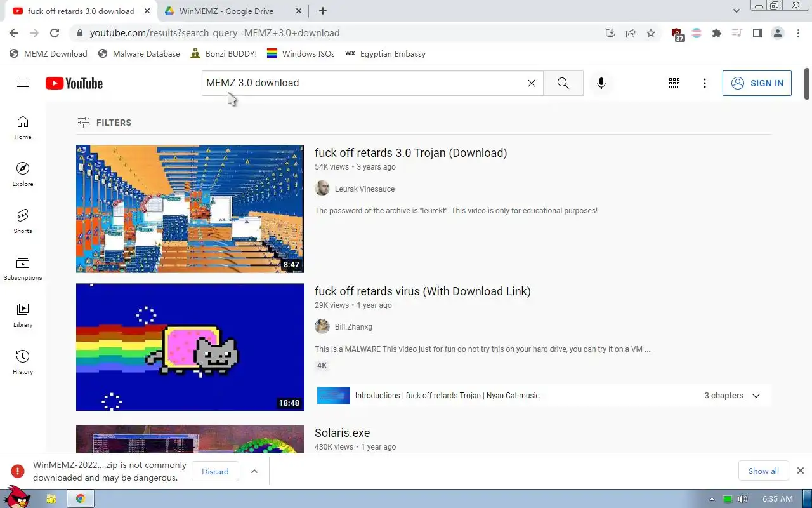Open the uBlock extension with badge 37
Image resolution: width=812 pixels, height=508 pixels.
pyautogui.click(x=677, y=34)
